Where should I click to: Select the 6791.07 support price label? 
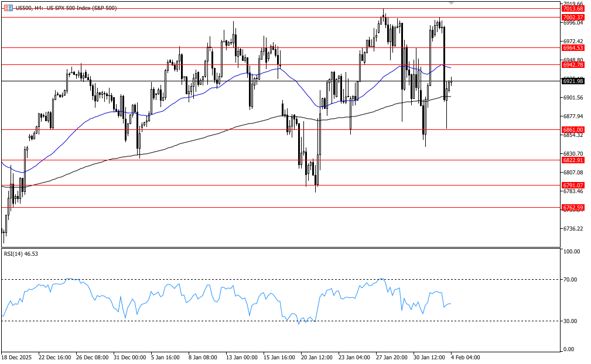click(572, 185)
